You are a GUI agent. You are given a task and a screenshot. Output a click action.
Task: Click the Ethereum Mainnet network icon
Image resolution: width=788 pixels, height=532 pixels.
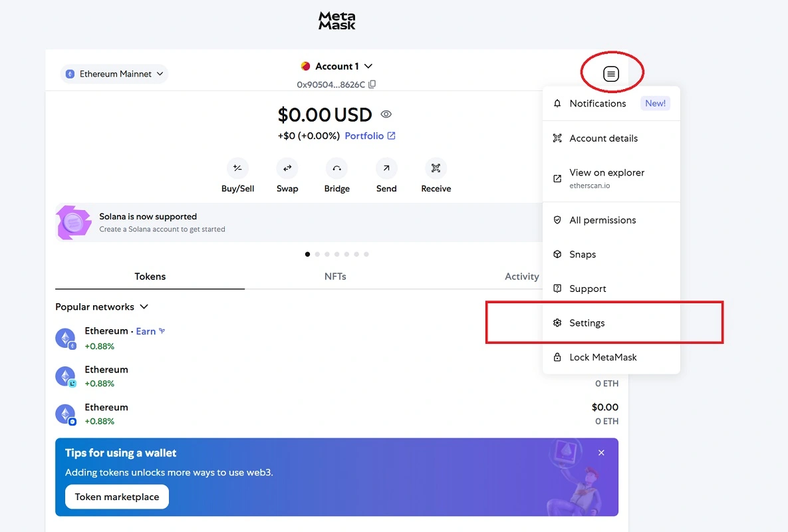(70, 74)
